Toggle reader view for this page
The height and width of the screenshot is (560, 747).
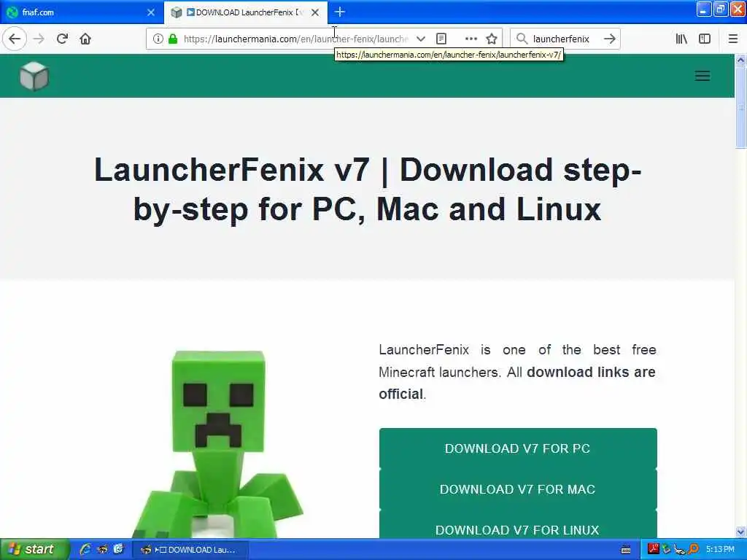(441, 39)
